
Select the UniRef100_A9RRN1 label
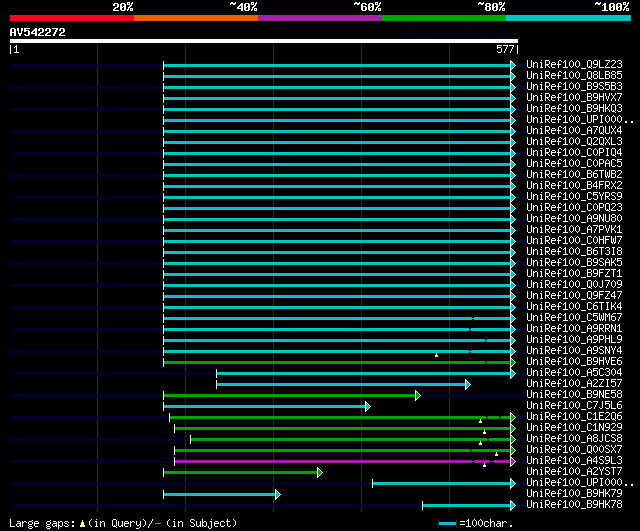point(574,329)
